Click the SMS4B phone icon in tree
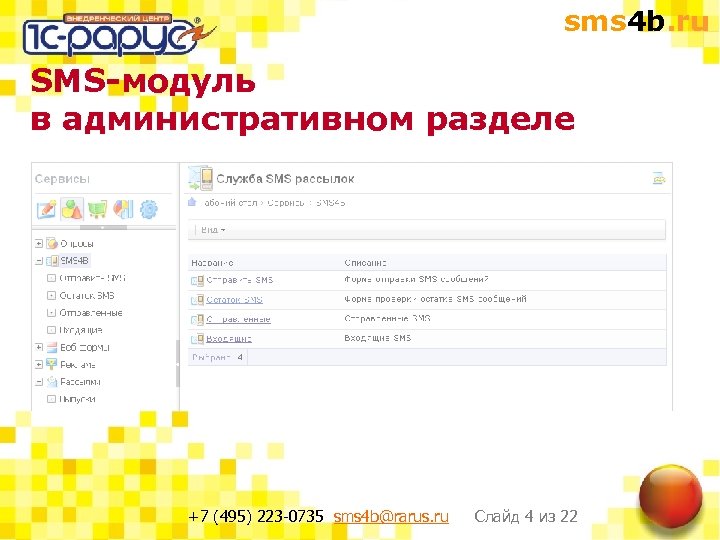The height and width of the screenshot is (540, 720). 52,261
